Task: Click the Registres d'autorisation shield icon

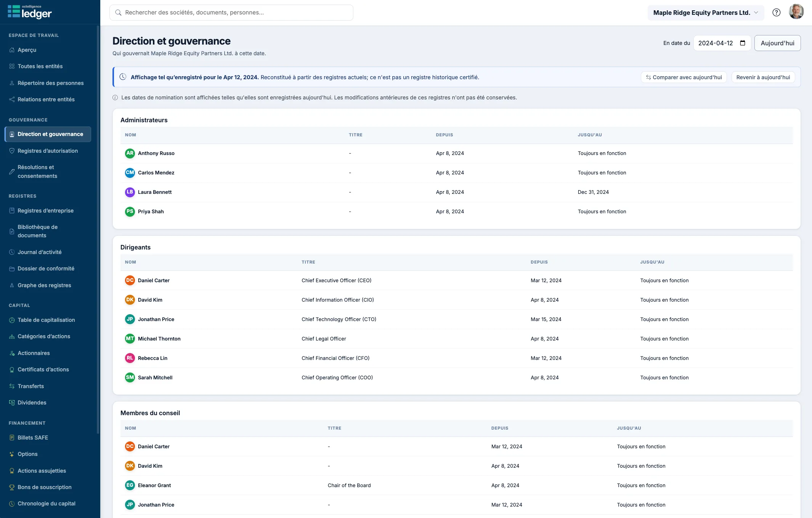Action: 12,151
